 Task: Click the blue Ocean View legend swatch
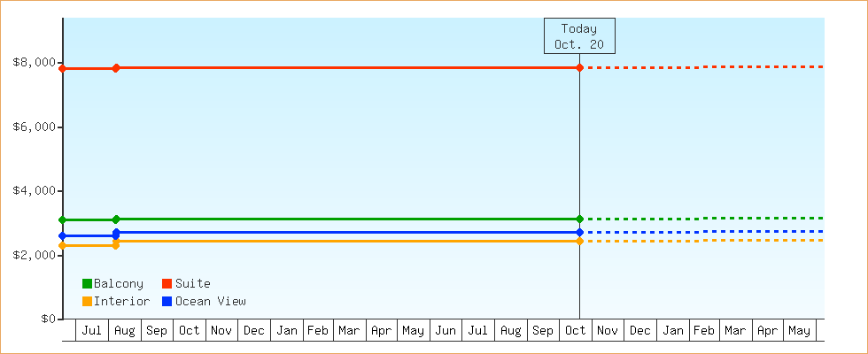pos(167,302)
